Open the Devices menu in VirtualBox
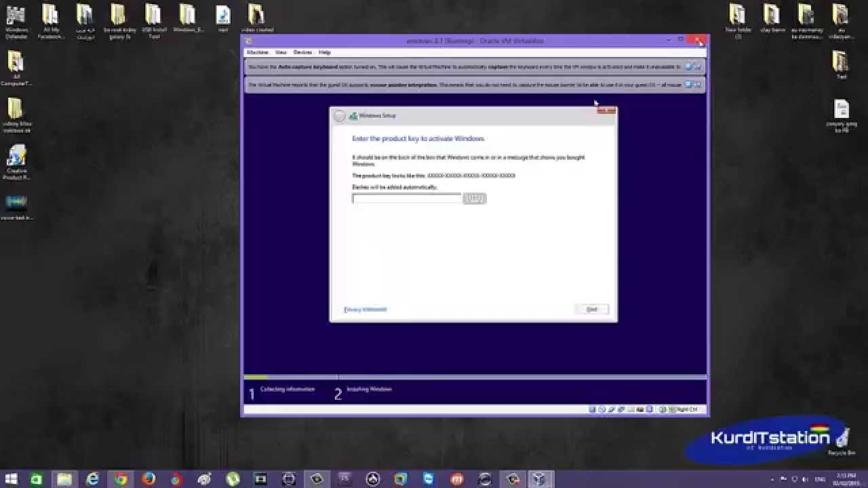868x488 pixels. point(302,52)
